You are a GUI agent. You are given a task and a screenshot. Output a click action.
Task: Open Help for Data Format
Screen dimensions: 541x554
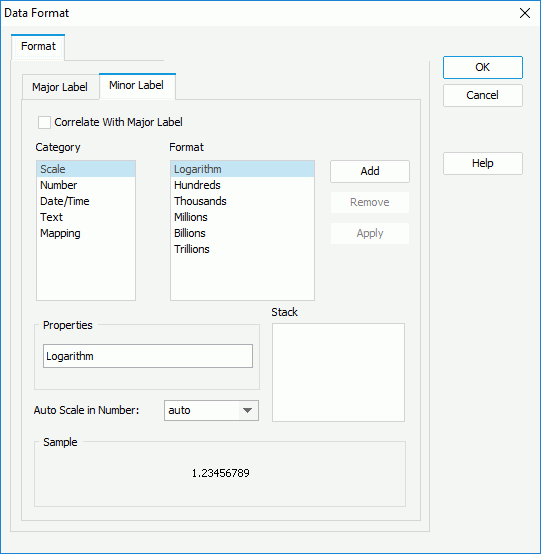(483, 163)
